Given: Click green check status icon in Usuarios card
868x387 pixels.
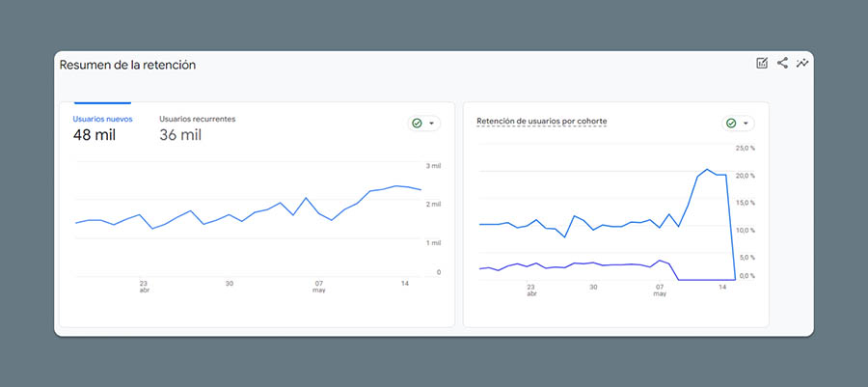Looking at the screenshot, I should coord(417,124).
